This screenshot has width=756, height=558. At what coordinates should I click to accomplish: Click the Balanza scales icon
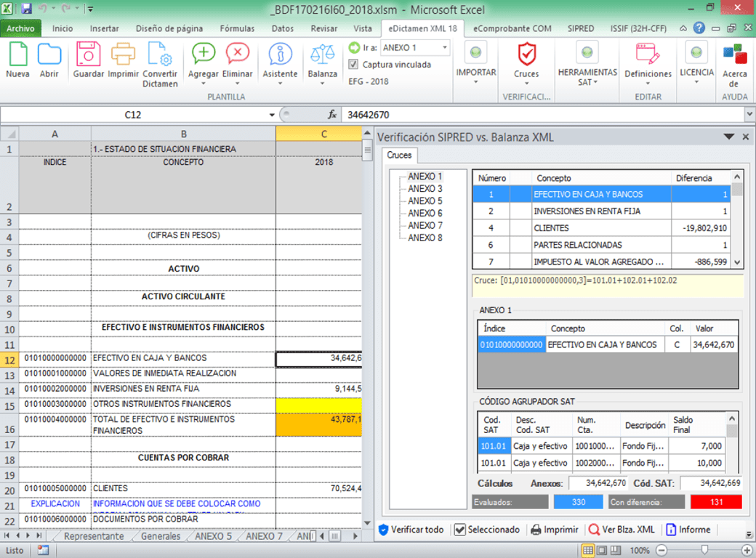pos(323,54)
